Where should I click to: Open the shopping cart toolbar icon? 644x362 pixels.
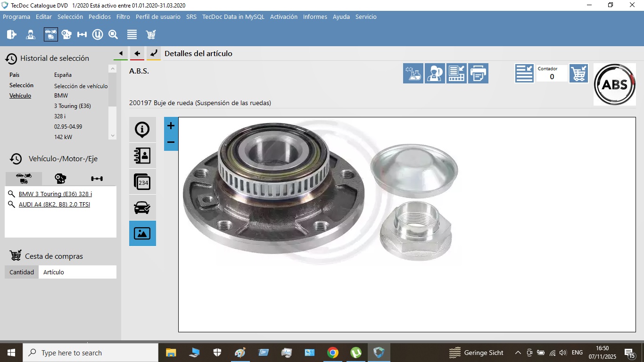(151, 34)
